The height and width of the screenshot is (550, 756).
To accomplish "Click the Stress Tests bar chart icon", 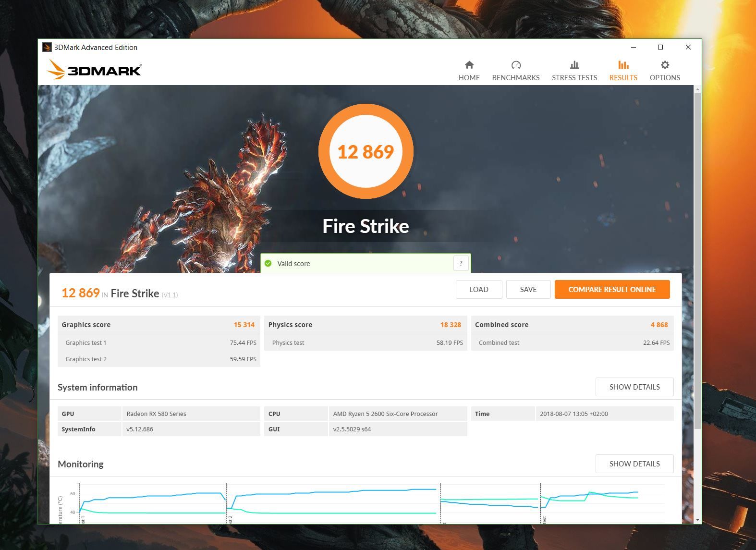I will 574,65.
